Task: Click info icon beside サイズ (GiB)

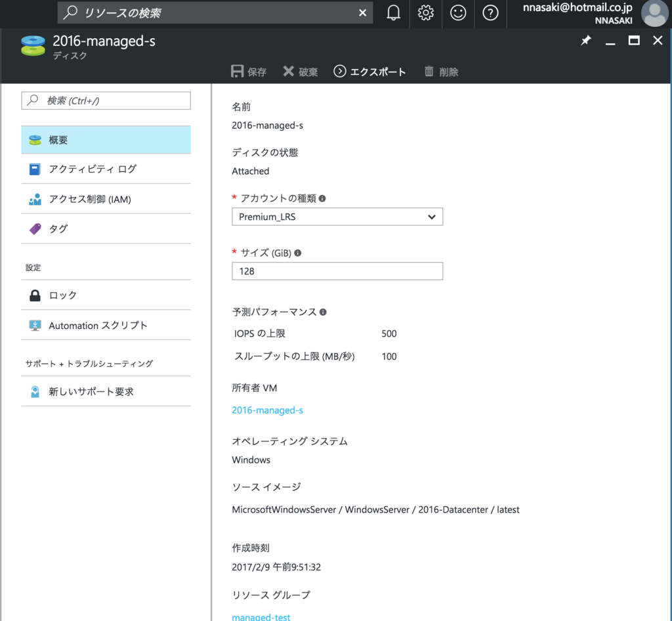Action: pos(298,253)
